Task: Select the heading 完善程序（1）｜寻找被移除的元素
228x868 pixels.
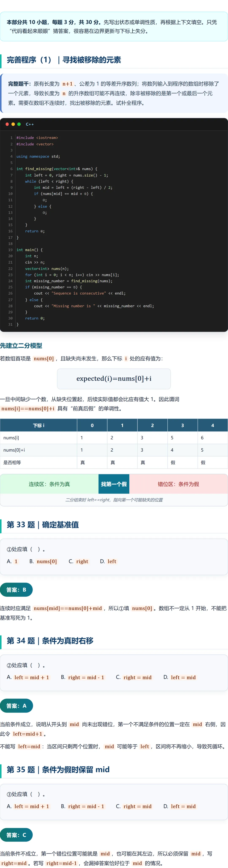Action: 64,60
